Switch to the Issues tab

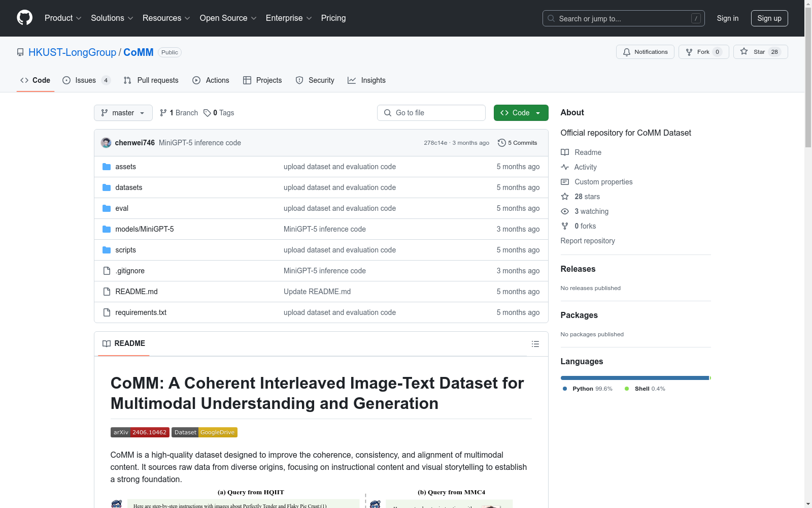(x=86, y=80)
